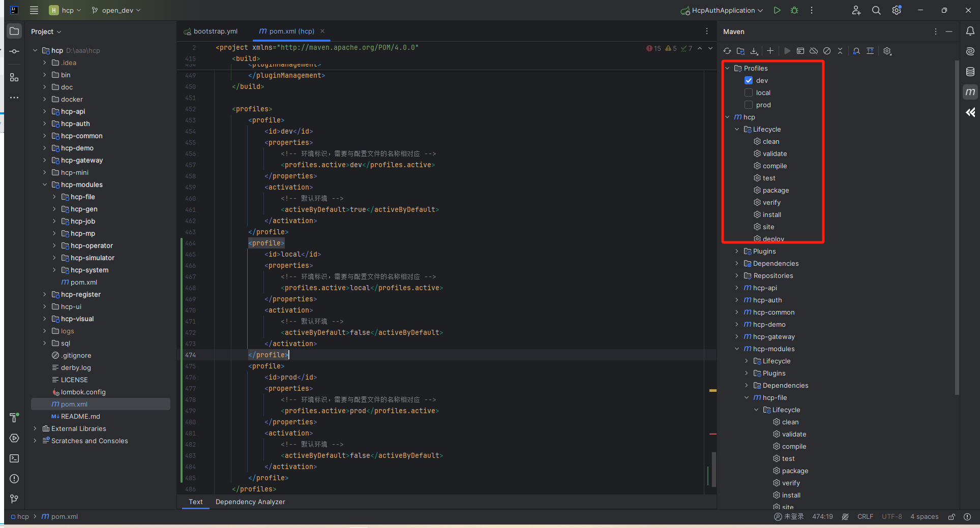Toggle Skip Tests mode icon
Screen dimensions: 980x528
(827, 51)
